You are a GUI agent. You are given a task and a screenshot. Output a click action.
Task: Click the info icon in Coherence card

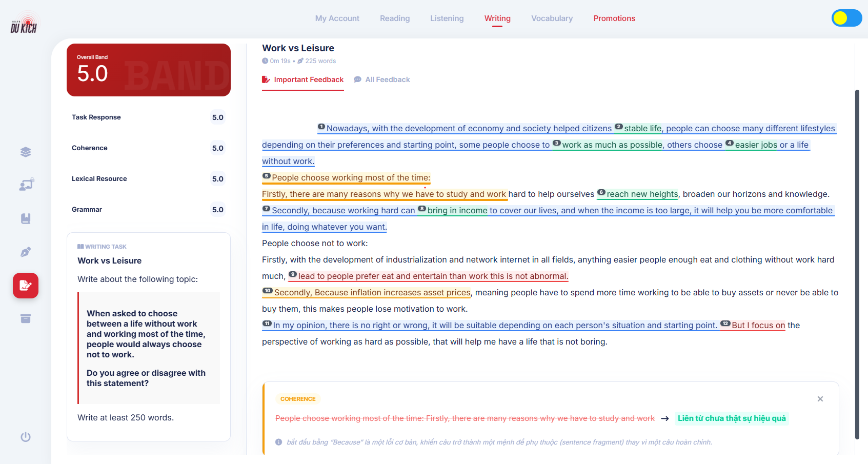pos(279,442)
